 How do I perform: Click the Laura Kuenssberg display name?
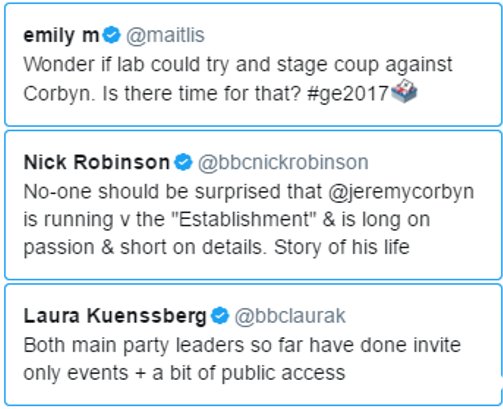(x=115, y=316)
